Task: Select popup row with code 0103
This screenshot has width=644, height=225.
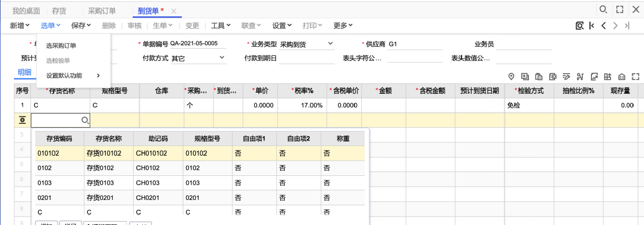Action: [201, 183]
